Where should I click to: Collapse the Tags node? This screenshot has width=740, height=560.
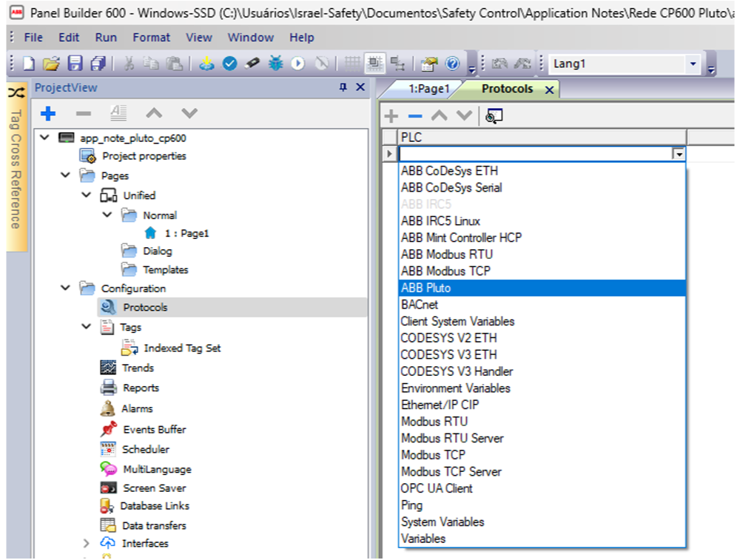(x=87, y=326)
